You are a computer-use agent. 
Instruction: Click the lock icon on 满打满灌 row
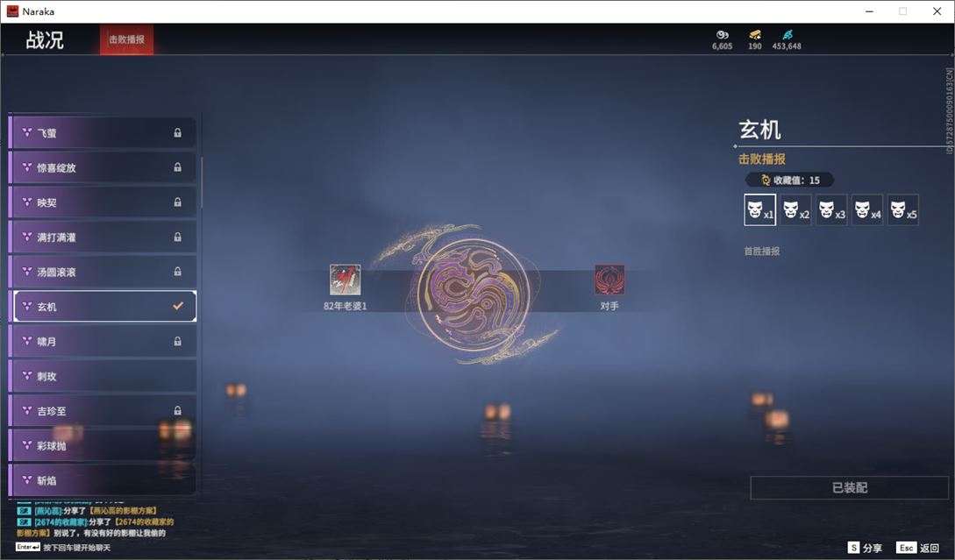pyautogui.click(x=177, y=237)
